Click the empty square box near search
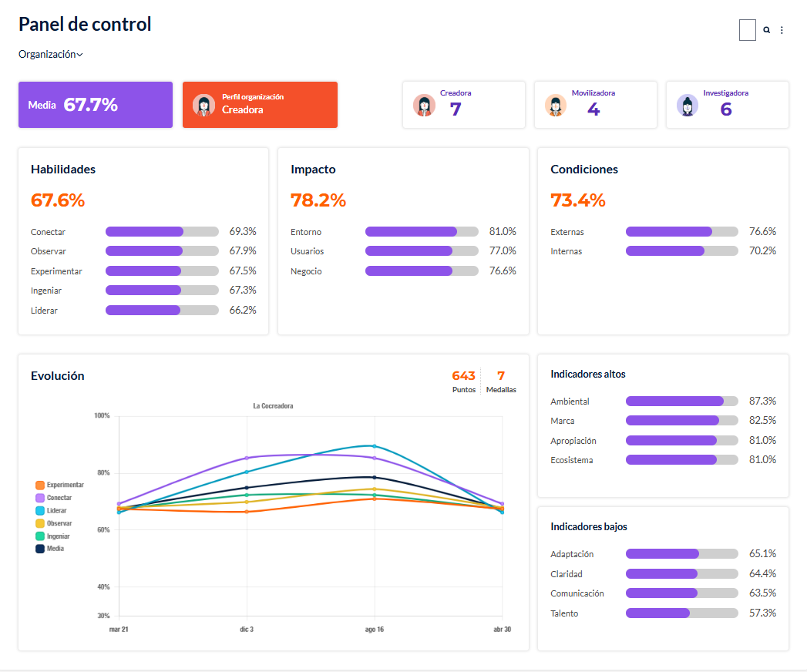 (748, 30)
